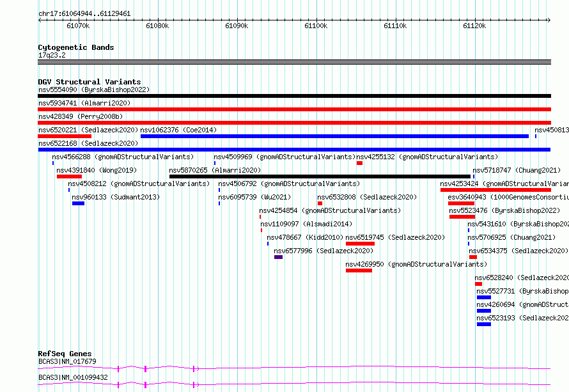The width and height of the screenshot is (569, 392).
Task: Click the blue bar under nsv5527731
Action: coord(484,297)
